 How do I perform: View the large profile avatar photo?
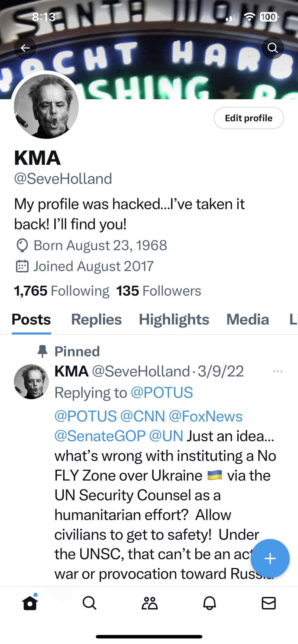46,106
